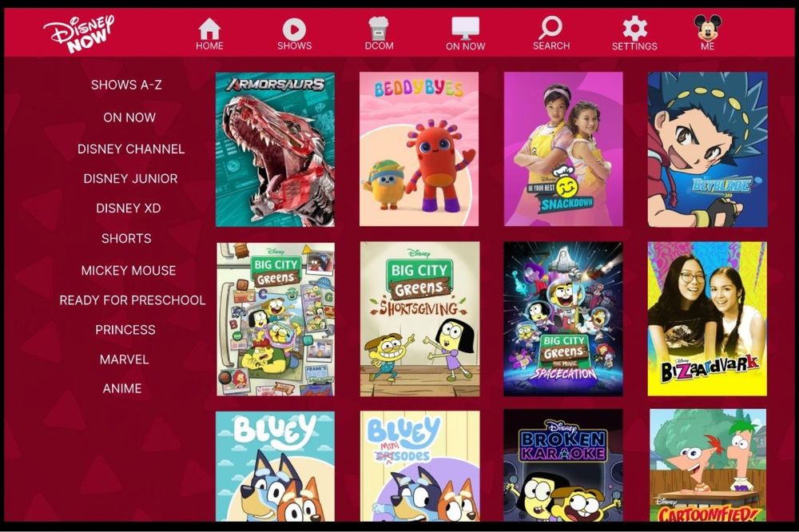Open On Now TV screen icon

coord(465,29)
